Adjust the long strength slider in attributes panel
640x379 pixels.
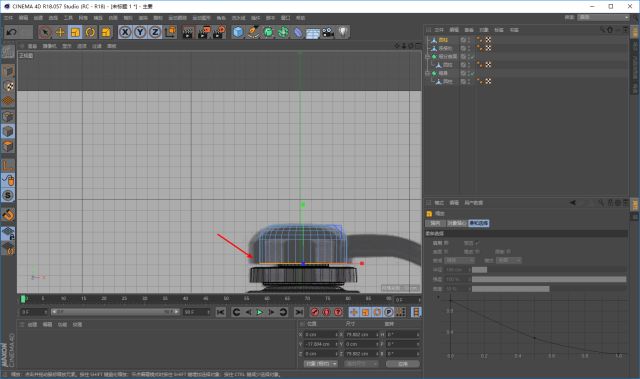(x=549, y=279)
